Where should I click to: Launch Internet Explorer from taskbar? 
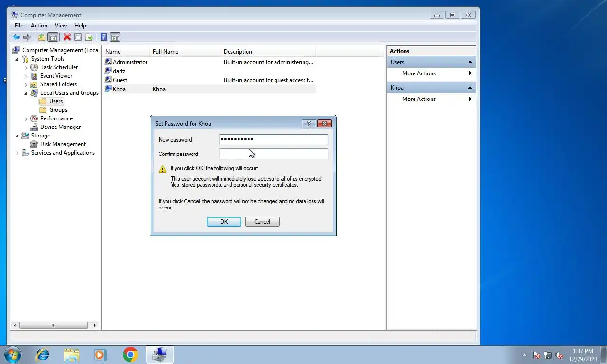coord(43,355)
